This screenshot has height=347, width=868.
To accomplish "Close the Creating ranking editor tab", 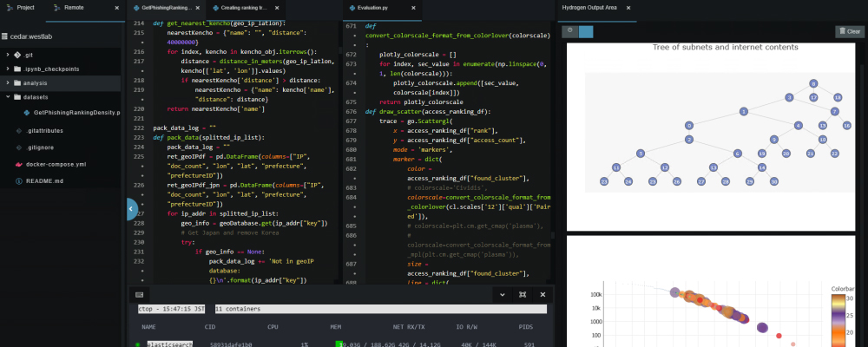I will coord(277,9).
